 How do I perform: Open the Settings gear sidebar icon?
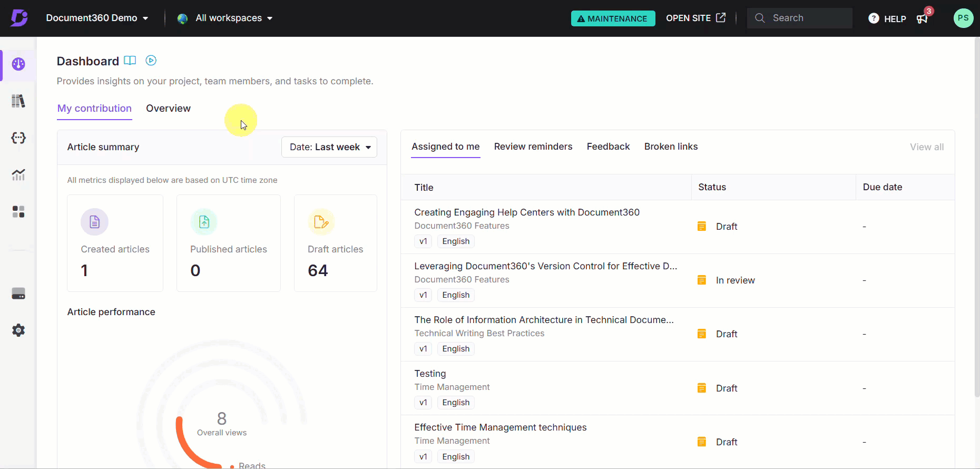coord(18,330)
